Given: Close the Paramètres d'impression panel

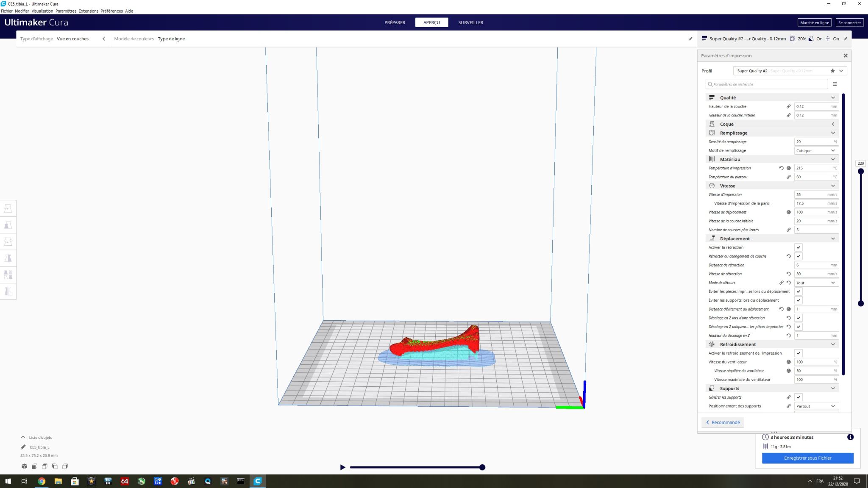Looking at the screenshot, I should pyautogui.click(x=845, y=55).
